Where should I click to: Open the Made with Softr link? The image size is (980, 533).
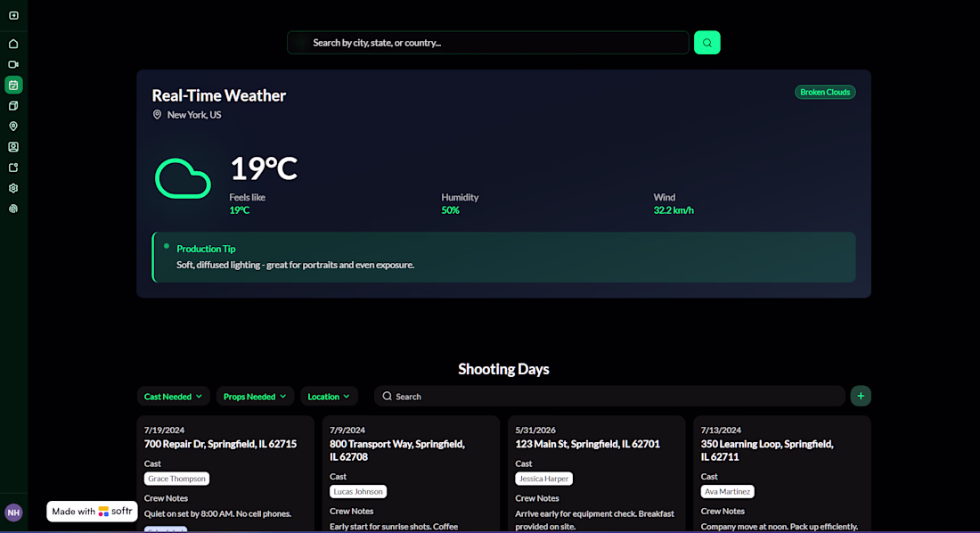click(x=92, y=511)
